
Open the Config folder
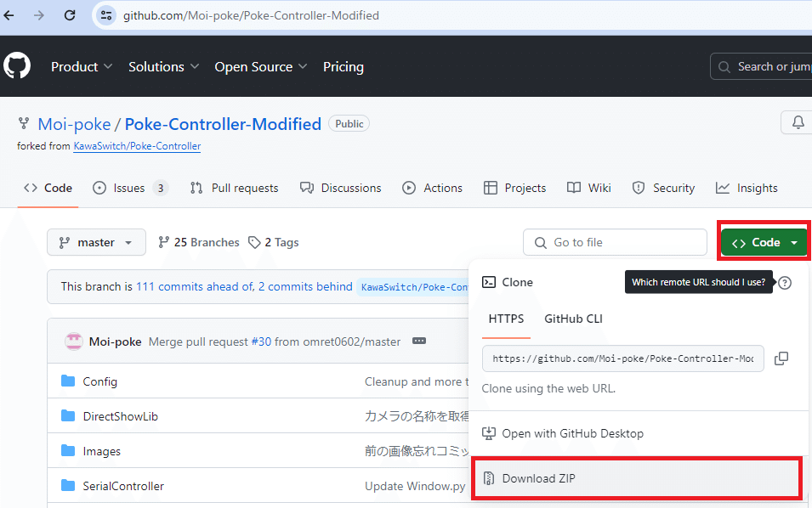(x=100, y=381)
